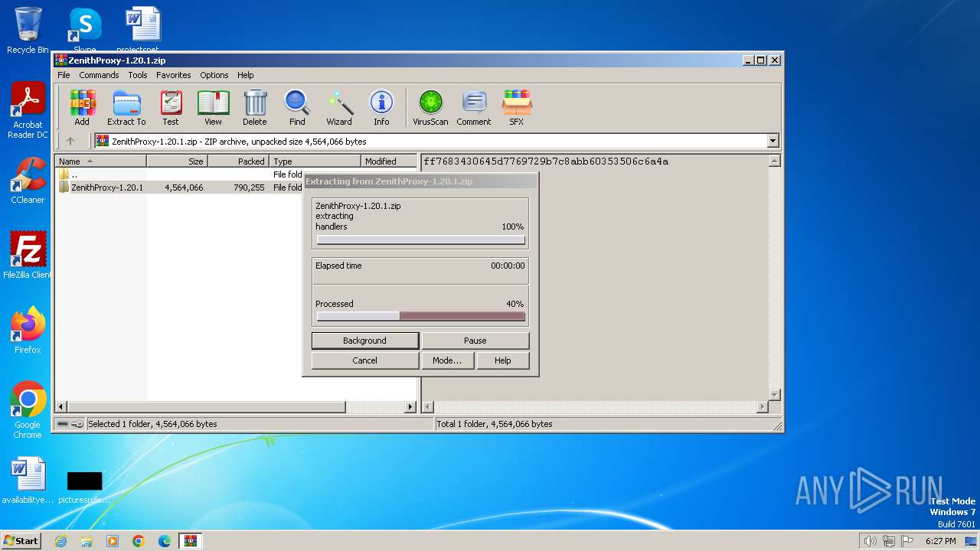Sort file list by Type column

[315, 161]
